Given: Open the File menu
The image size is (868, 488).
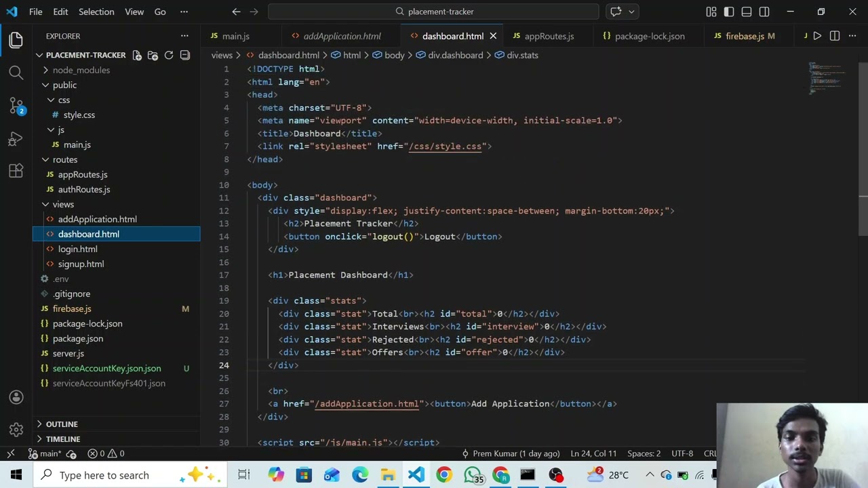Looking at the screenshot, I should (36, 12).
